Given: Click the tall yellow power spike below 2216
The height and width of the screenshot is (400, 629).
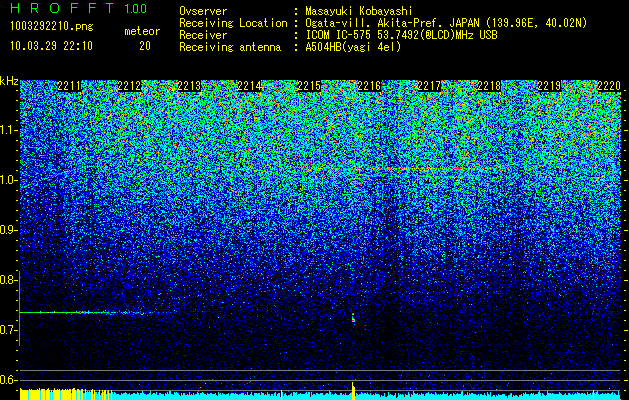Looking at the screenshot, I should coord(353,391).
